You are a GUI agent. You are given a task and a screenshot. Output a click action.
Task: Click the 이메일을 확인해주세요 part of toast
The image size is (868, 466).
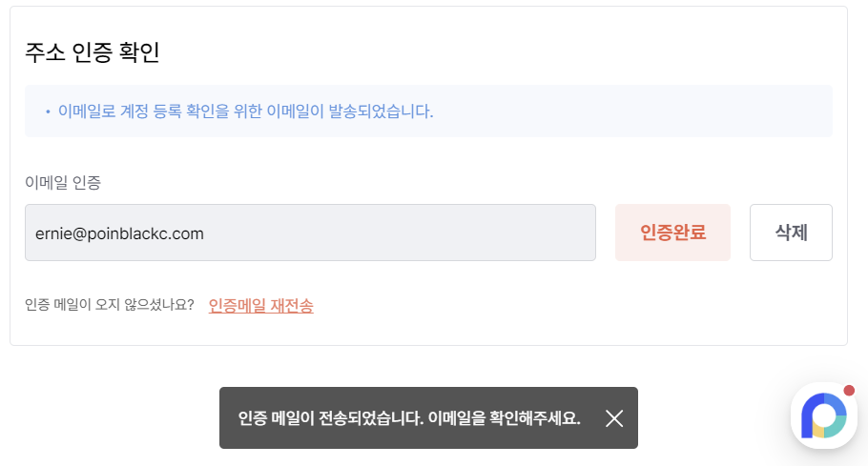[x=505, y=418]
